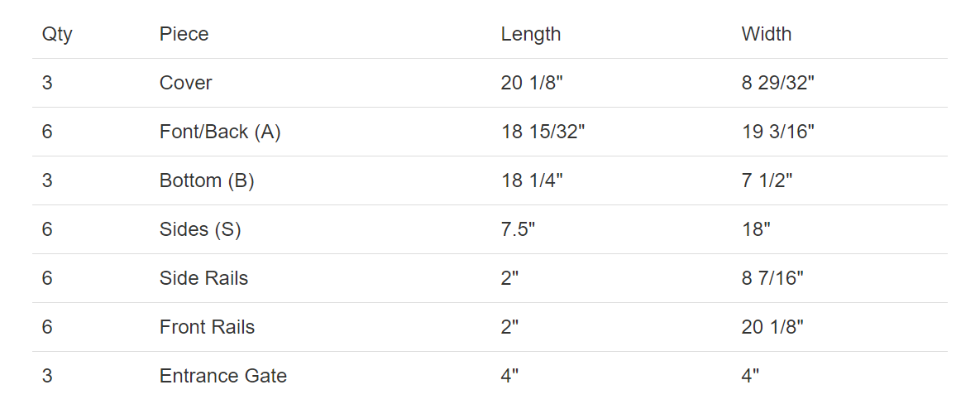Select the Font/Back (A) piece name
This screenshot has width=980, height=404.
[220, 132]
